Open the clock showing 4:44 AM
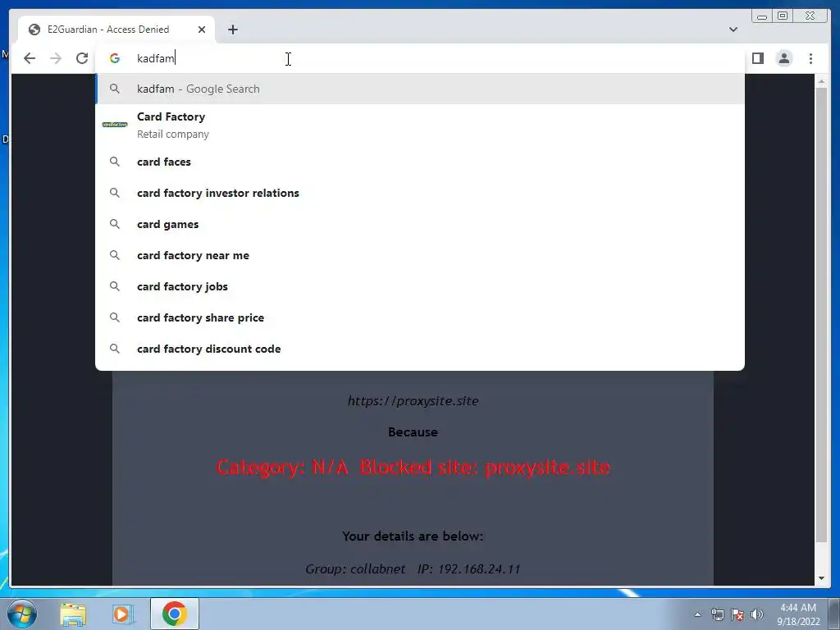This screenshot has width=840, height=630. (798, 614)
